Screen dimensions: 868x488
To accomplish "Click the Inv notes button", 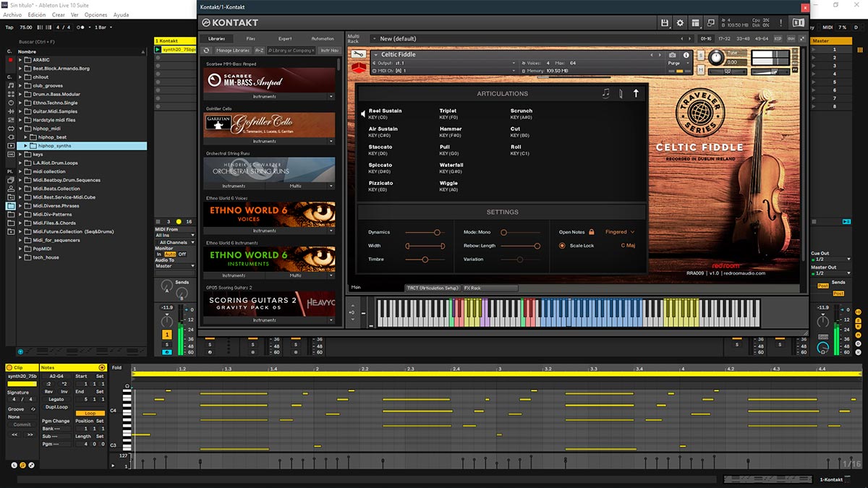I will point(64,391).
